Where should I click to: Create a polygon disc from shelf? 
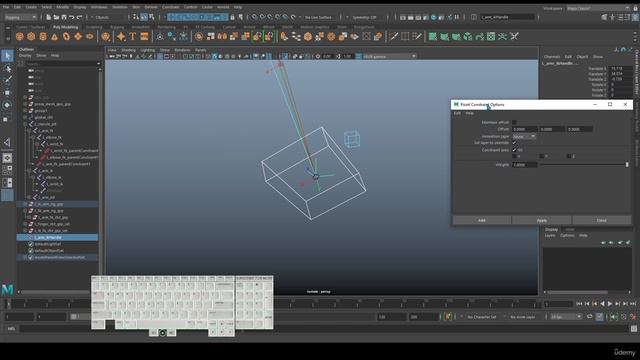coord(89,37)
